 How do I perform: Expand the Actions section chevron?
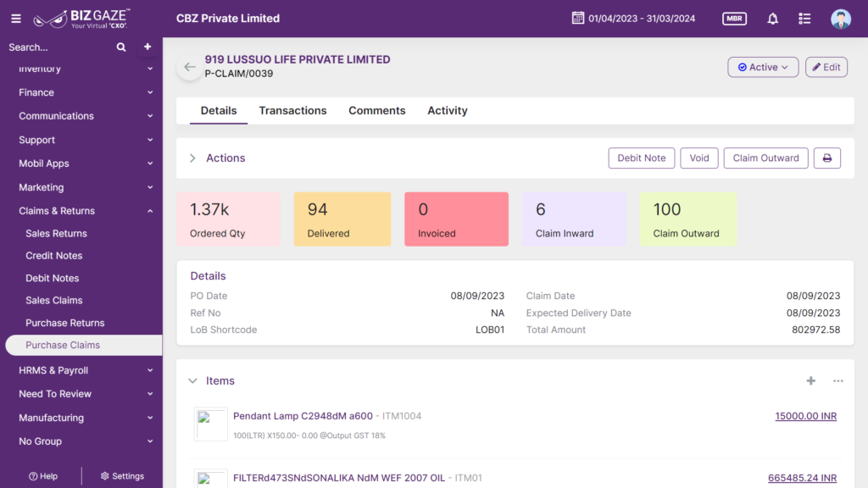(x=192, y=158)
